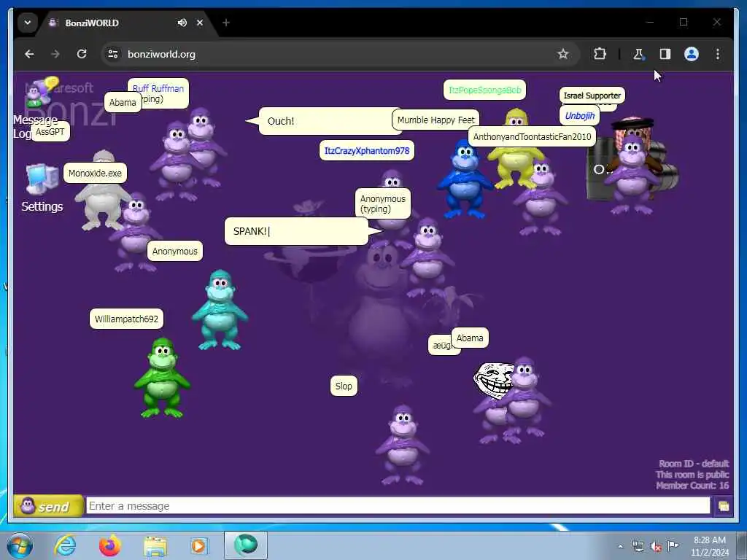Image resolution: width=747 pixels, height=560 pixels.
Task: Click the cyan Bonzi character
Action: click(220, 310)
